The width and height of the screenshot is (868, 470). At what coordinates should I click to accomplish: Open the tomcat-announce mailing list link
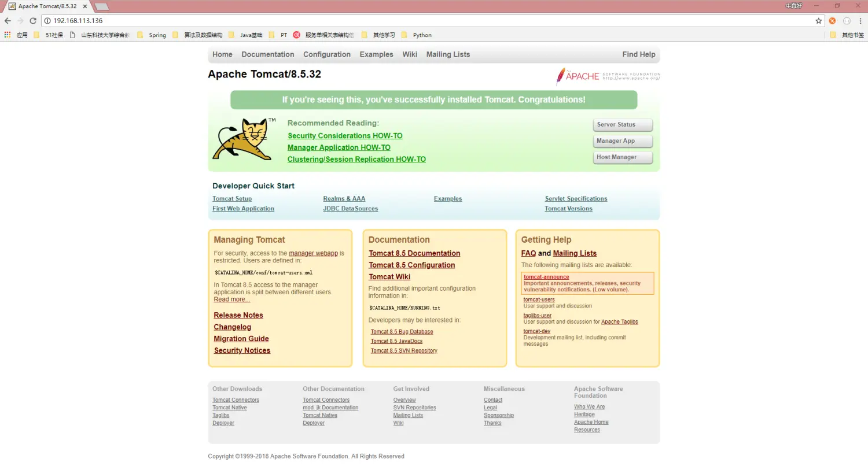(546, 277)
